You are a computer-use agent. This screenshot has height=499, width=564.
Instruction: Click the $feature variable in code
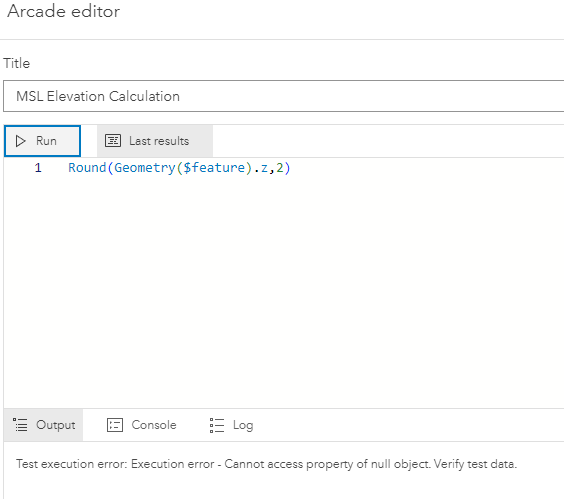(214, 168)
